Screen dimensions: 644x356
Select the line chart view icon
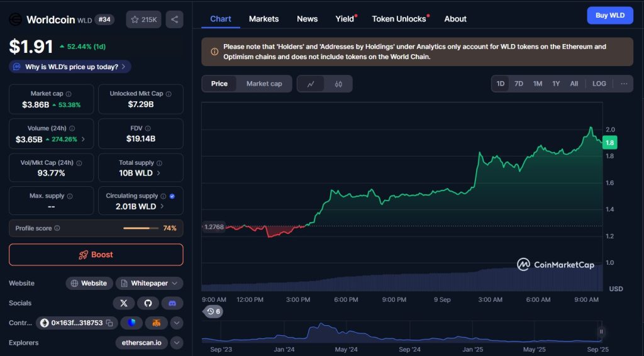click(x=311, y=84)
